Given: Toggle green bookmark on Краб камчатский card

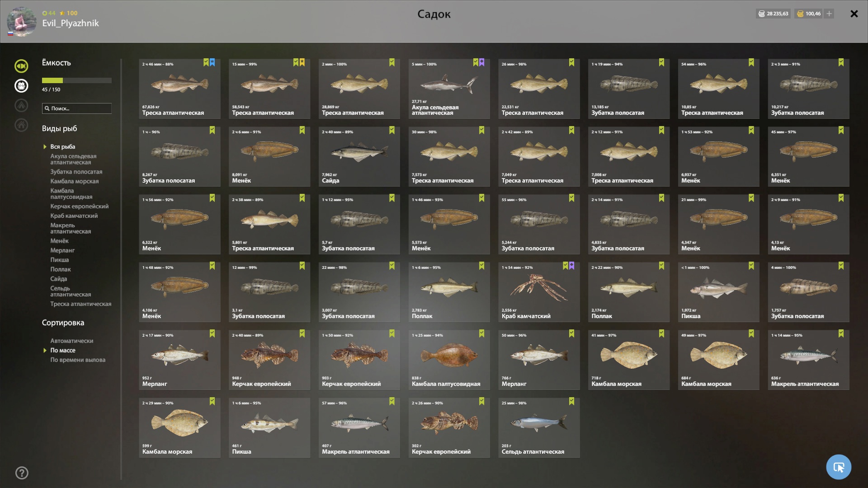Looking at the screenshot, I should pyautogui.click(x=565, y=266).
